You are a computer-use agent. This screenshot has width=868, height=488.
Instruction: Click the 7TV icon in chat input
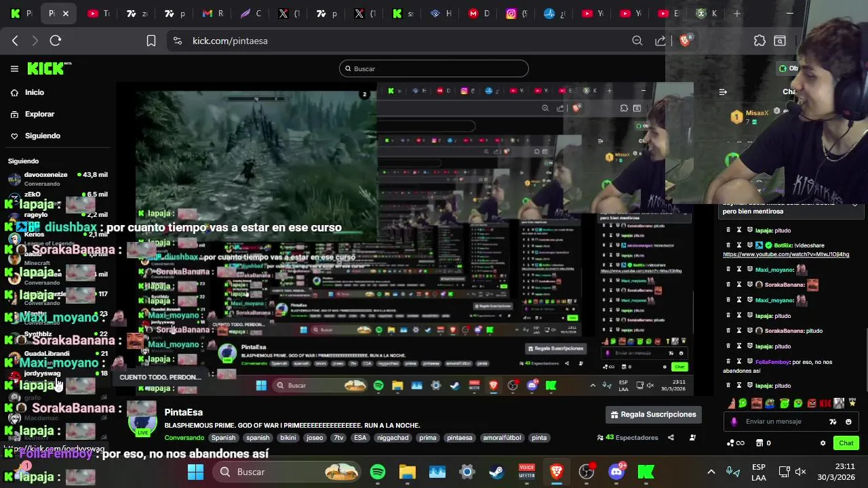click(x=833, y=422)
